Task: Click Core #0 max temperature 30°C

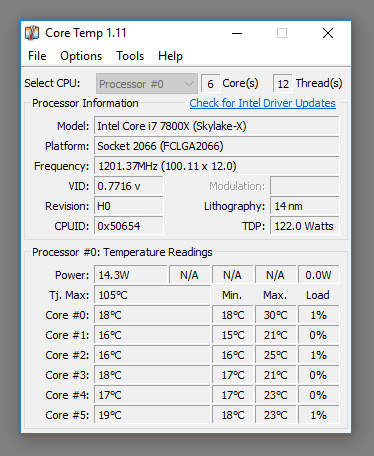Action: [x=275, y=315]
